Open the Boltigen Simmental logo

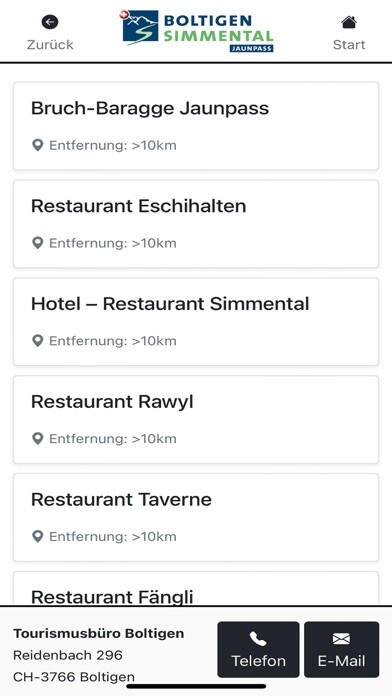point(198,31)
